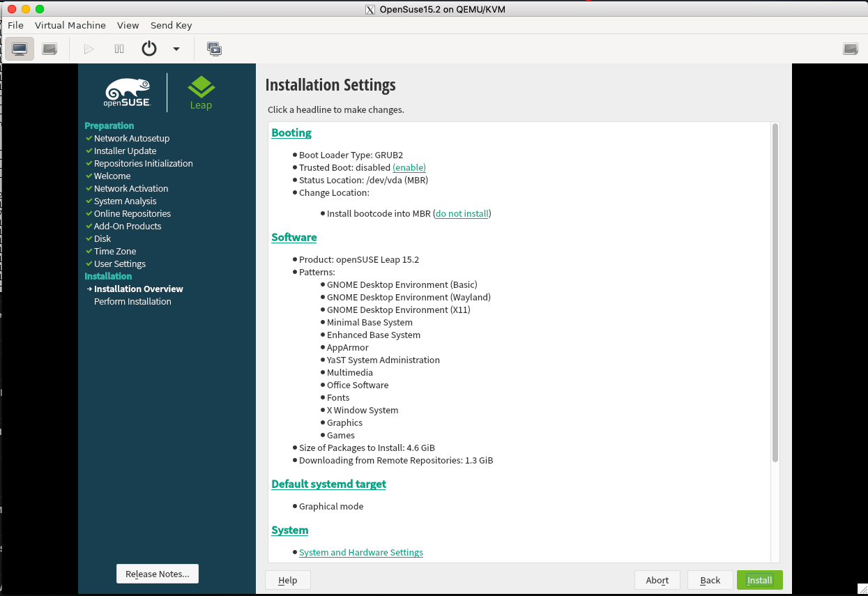Viewport: 868px width, 596px height.
Task: Open the Virtual Machine menu
Action: tap(70, 25)
